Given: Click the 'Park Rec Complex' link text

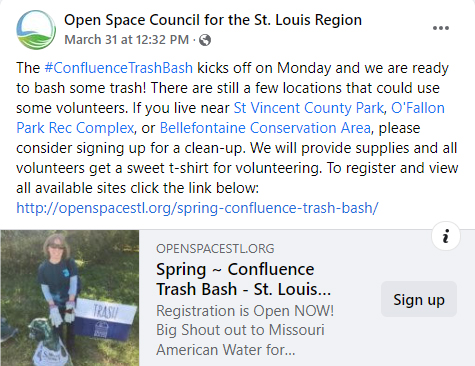Looking at the screenshot, I should pos(75,128).
